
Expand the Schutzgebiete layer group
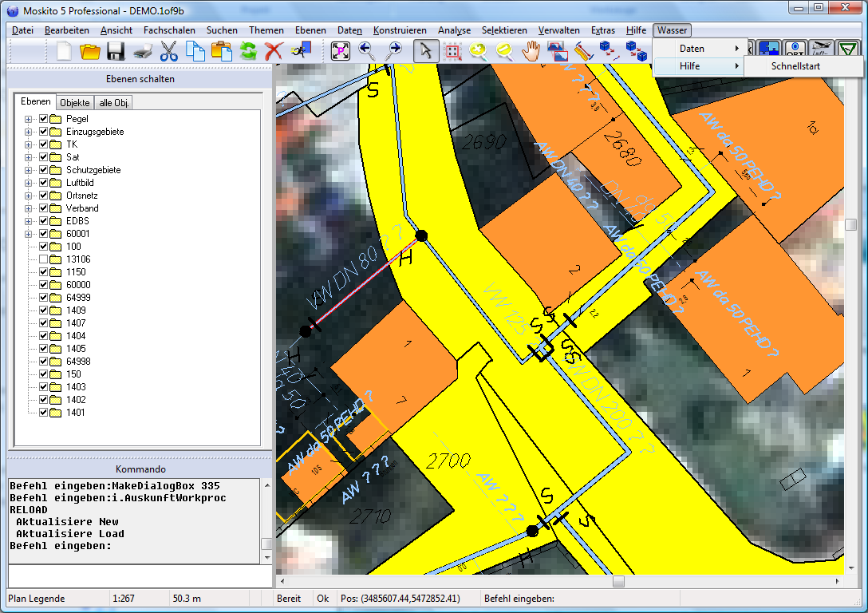coord(29,170)
